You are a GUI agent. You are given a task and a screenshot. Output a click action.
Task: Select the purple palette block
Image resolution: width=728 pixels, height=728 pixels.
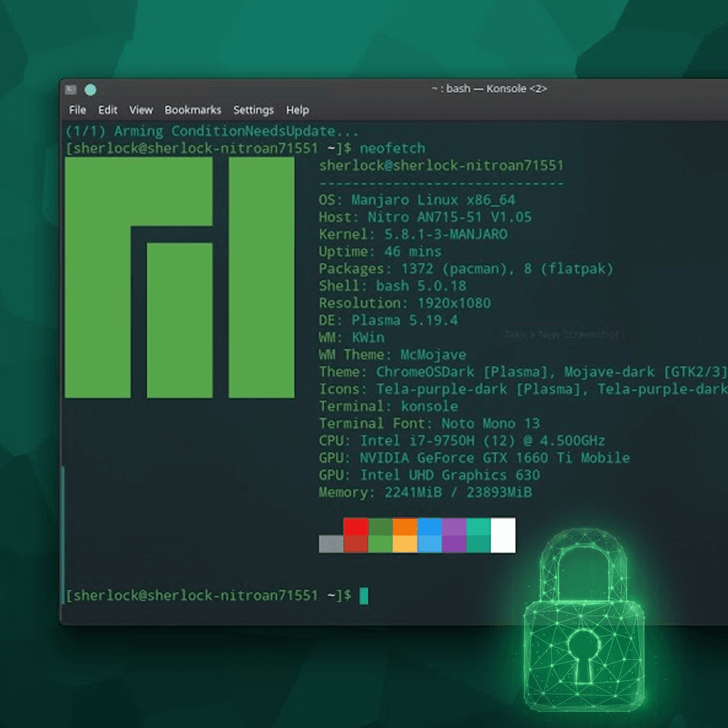coord(454,527)
